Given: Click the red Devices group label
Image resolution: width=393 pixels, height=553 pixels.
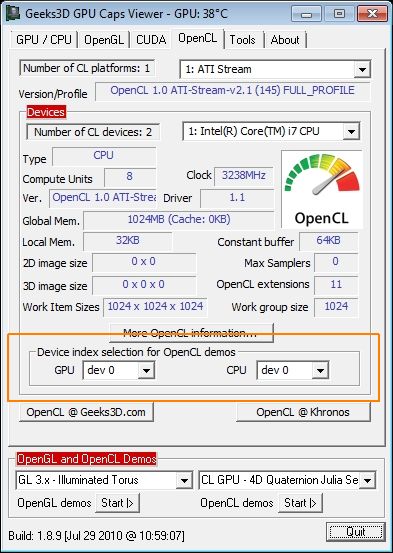Looking at the screenshot, I should 46,112.
